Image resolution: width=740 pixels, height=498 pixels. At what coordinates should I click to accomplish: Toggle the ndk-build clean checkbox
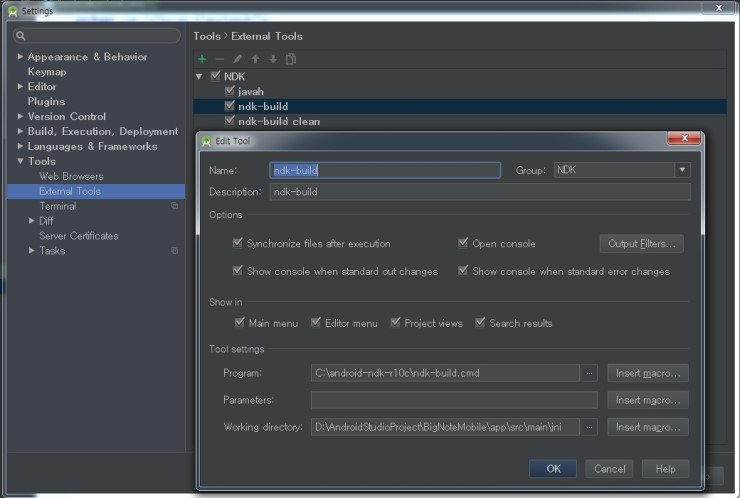[x=230, y=121]
